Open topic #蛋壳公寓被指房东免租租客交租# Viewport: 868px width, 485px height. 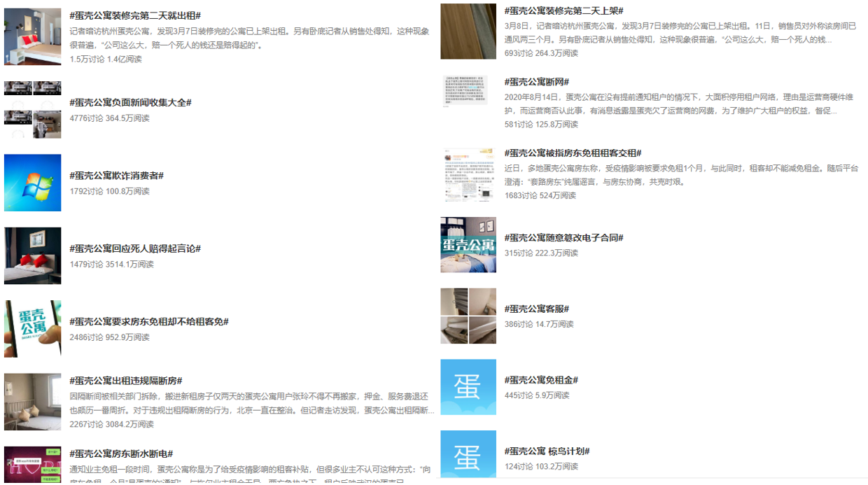coord(573,153)
